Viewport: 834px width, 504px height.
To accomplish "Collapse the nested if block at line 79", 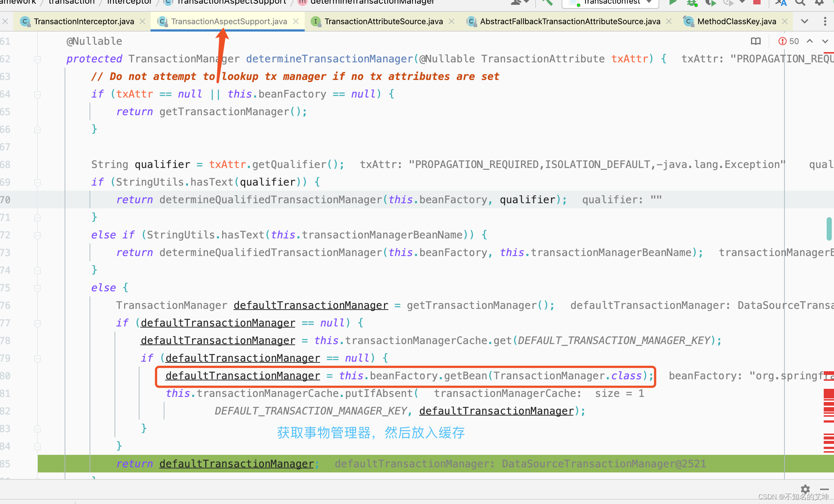I will [x=37, y=358].
